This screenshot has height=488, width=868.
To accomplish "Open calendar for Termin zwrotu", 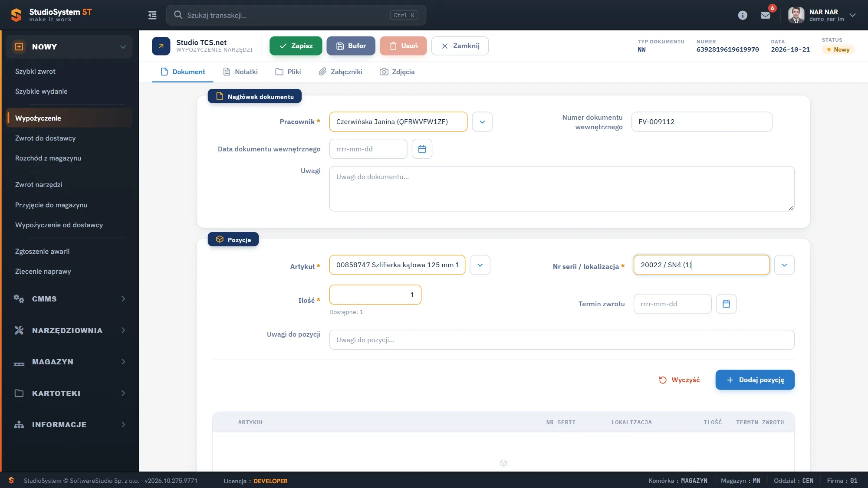I will pyautogui.click(x=726, y=304).
